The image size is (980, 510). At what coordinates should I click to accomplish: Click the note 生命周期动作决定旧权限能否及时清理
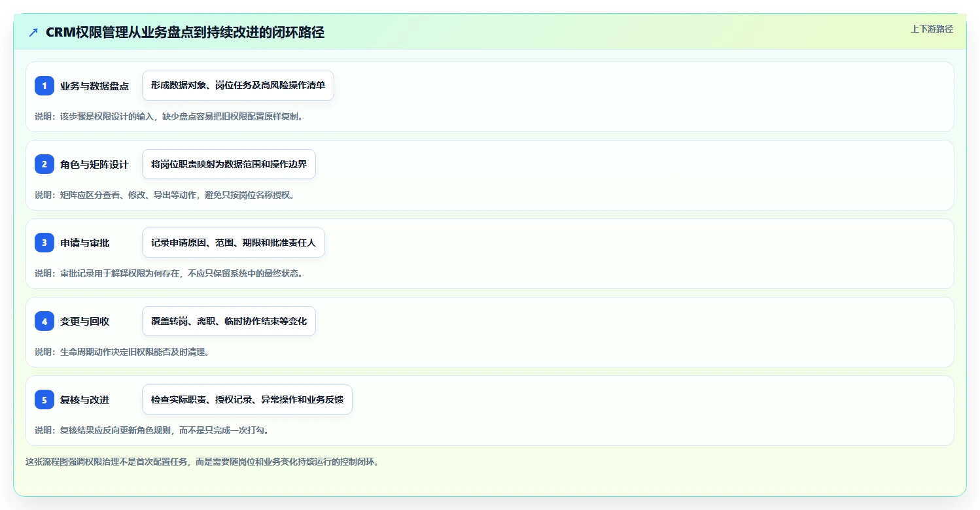[x=122, y=352]
